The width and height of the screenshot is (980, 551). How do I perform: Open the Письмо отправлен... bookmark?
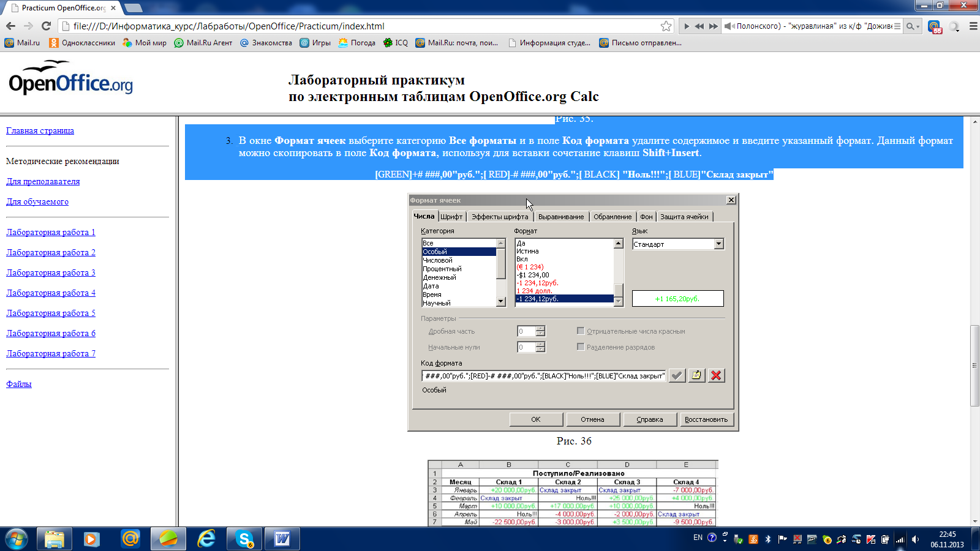[x=640, y=43]
